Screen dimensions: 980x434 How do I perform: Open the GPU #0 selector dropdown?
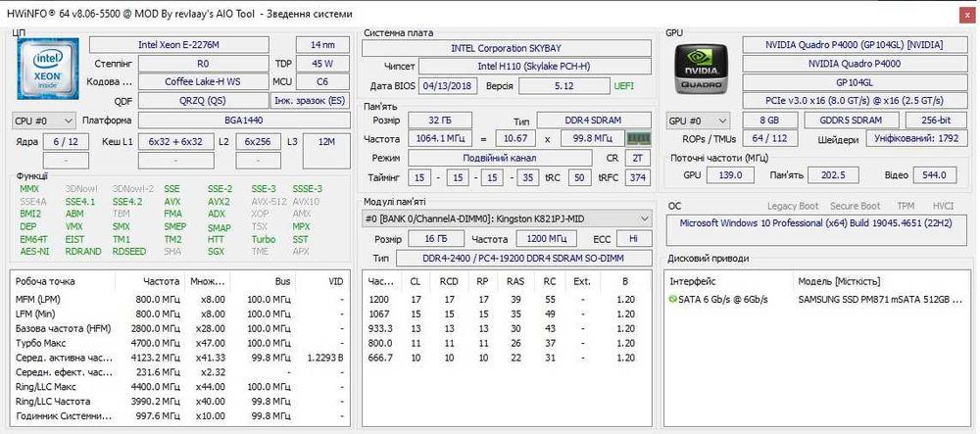pyautogui.click(x=698, y=121)
